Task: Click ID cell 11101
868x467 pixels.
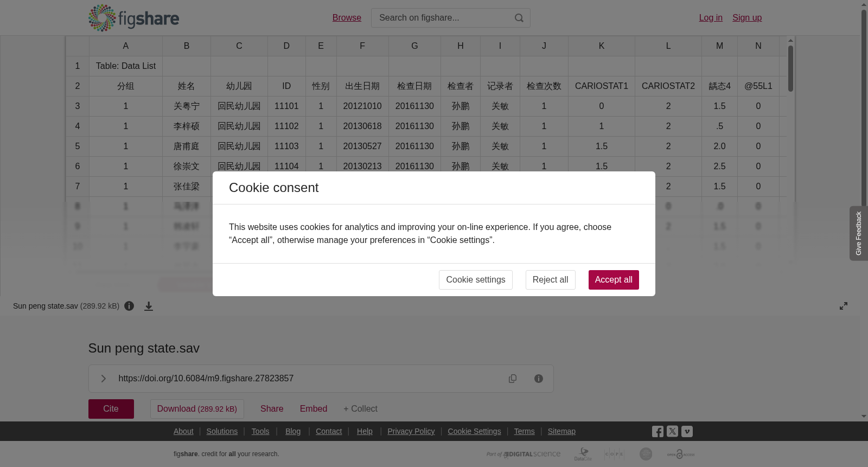Action: click(x=286, y=106)
